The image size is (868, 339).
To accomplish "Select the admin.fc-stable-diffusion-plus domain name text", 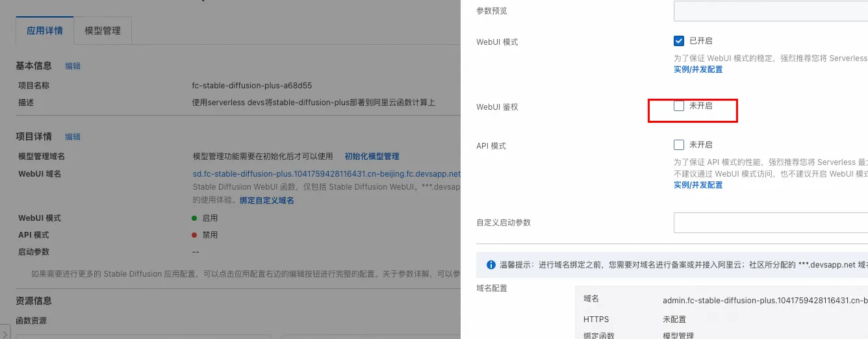I will (765, 300).
